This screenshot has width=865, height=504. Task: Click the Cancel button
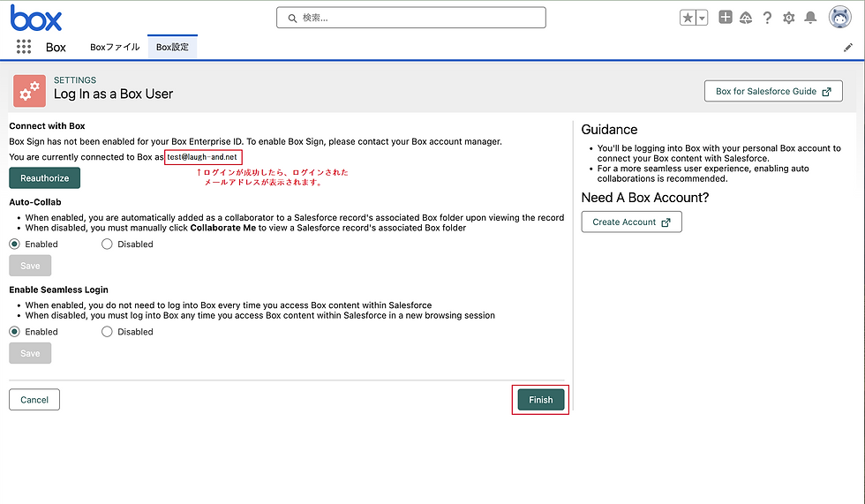pyautogui.click(x=34, y=400)
